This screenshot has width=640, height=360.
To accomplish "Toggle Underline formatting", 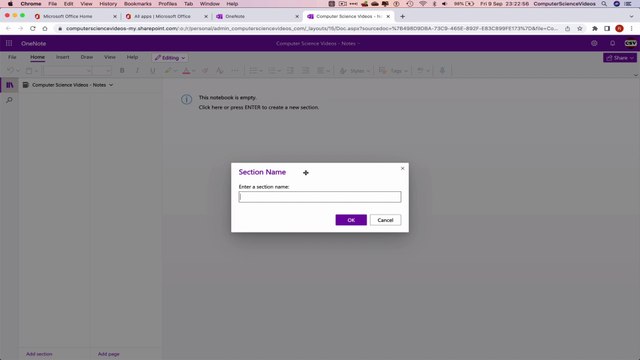I will coord(153,71).
